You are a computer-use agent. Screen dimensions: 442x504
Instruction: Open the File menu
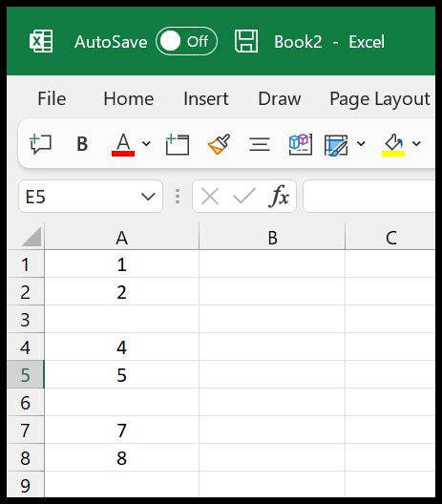(x=52, y=98)
